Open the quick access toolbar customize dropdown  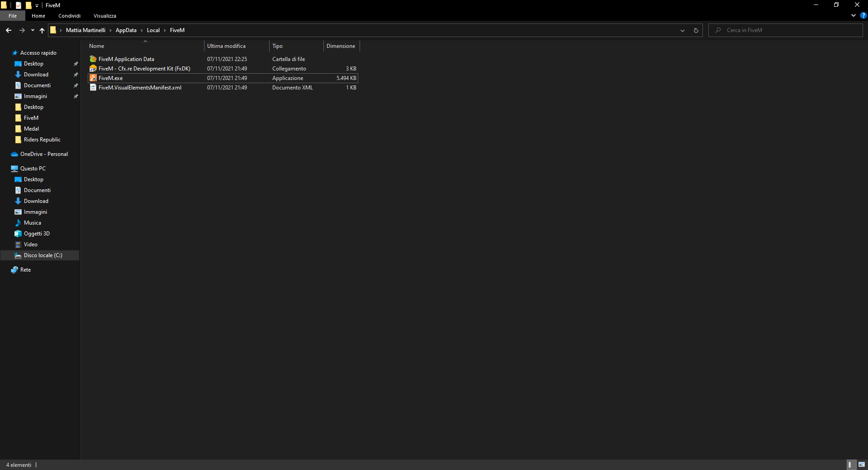tap(37, 5)
